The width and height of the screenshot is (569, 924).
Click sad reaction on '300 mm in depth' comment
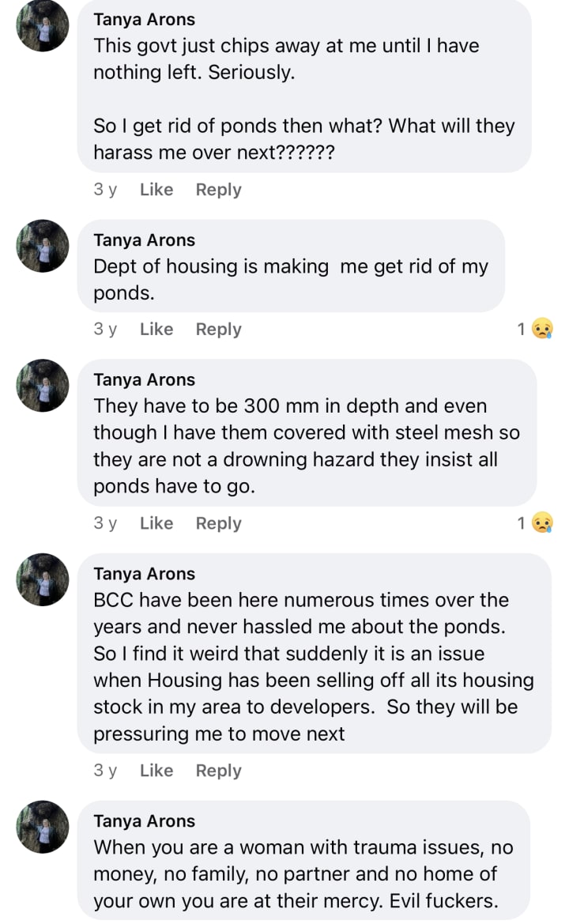coord(542,523)
